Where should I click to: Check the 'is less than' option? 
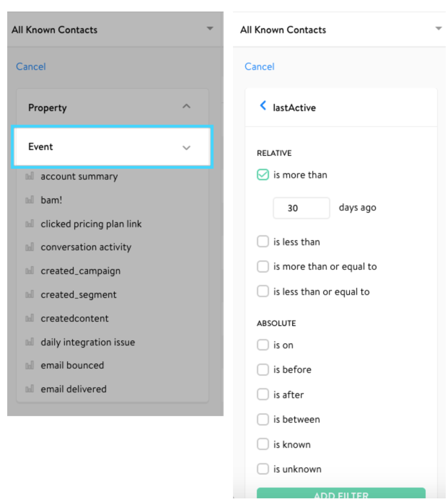pos(263,241)
